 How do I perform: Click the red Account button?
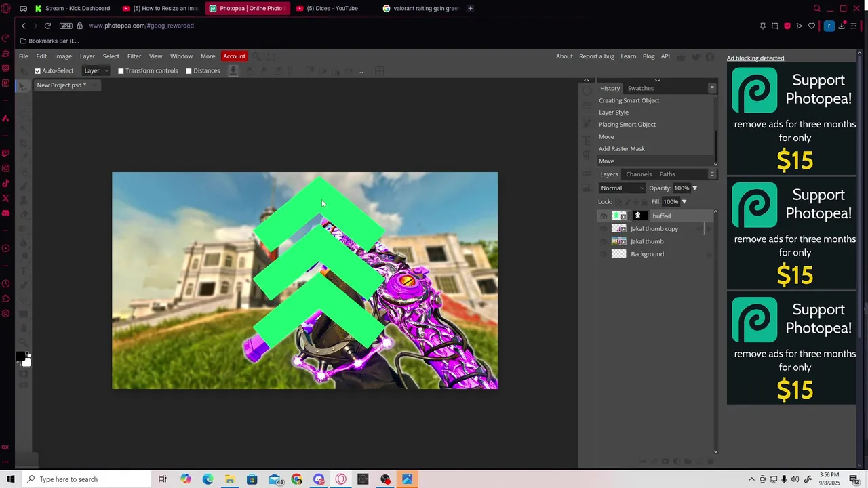234,56
